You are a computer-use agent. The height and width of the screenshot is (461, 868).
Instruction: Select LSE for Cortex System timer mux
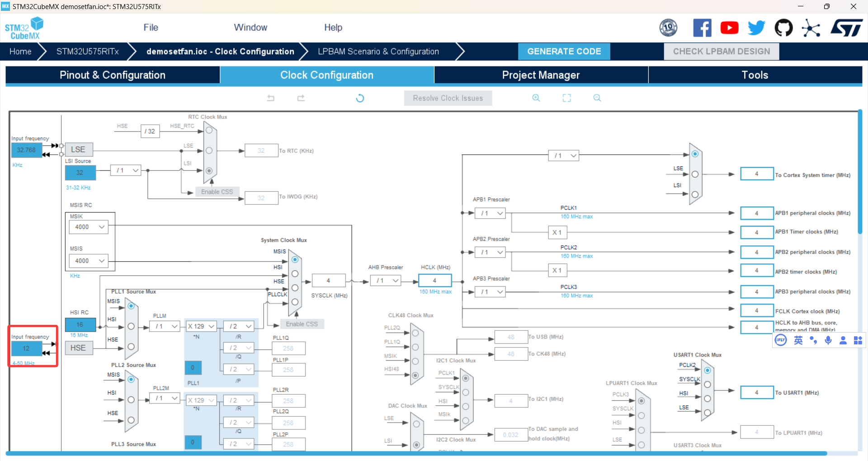(x=695, y=174)
